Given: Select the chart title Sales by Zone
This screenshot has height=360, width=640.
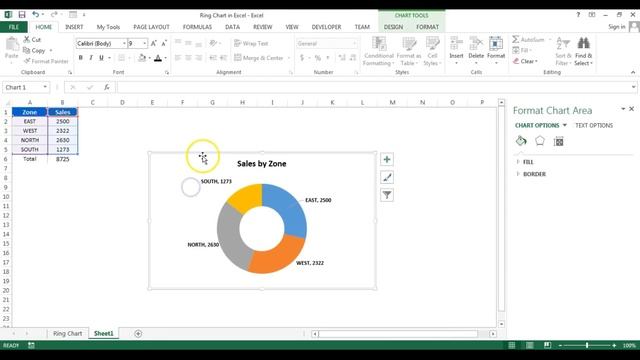Looking at the screenshot, I should (262, 164).
